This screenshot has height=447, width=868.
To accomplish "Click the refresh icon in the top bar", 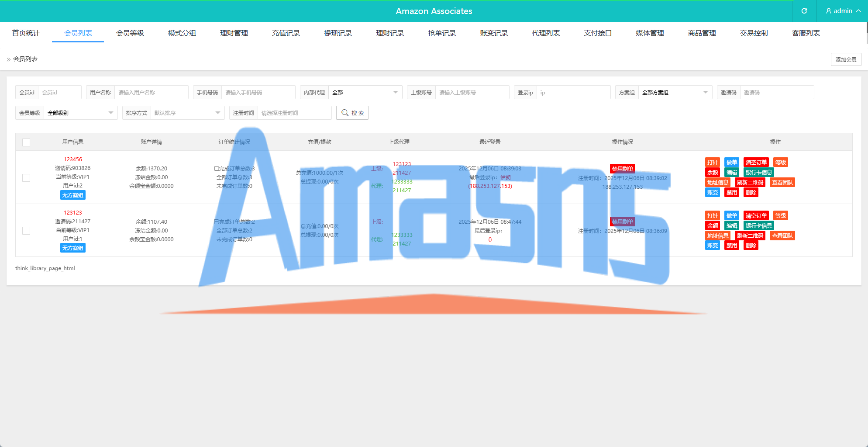I will pos(804,11).
